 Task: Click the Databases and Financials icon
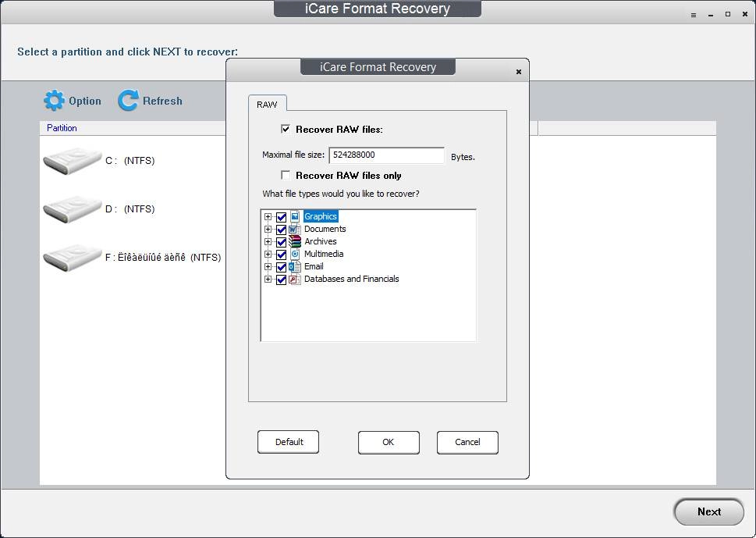click(295, 280)
